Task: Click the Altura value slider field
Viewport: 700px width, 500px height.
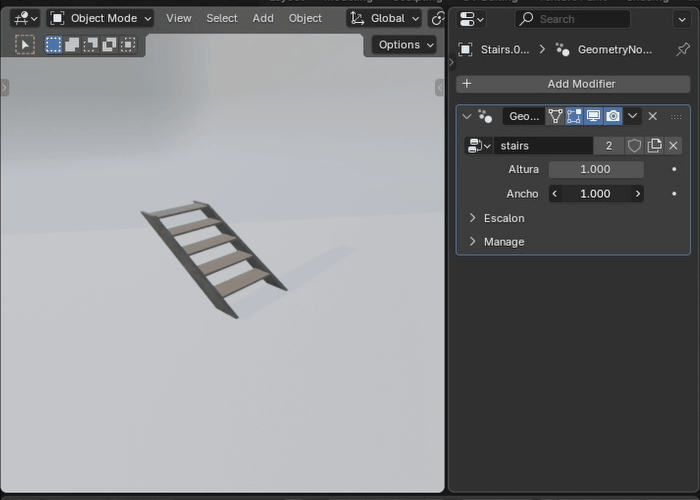Action: coord(596,170)
